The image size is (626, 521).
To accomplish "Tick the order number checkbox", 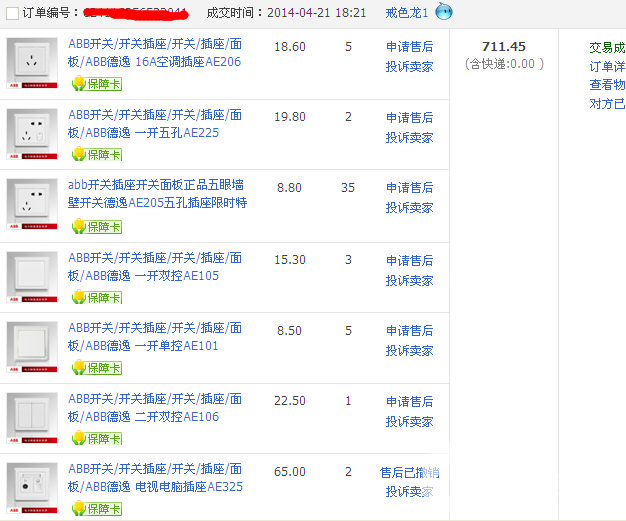I will (x=12, y=13).
